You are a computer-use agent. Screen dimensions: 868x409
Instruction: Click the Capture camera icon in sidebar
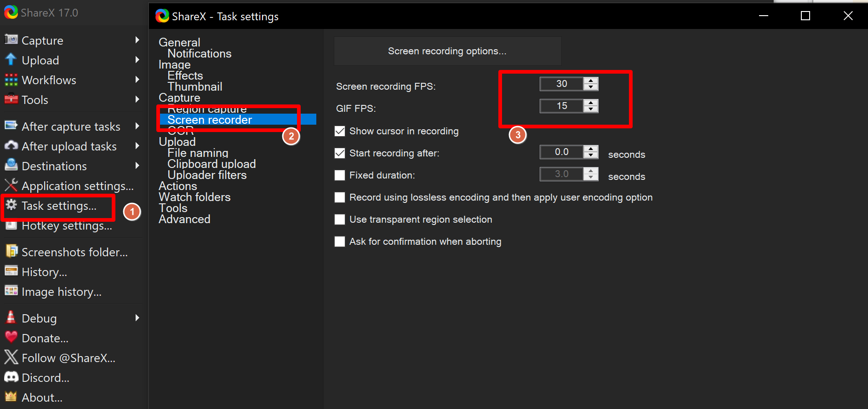(x=11, y=40)
